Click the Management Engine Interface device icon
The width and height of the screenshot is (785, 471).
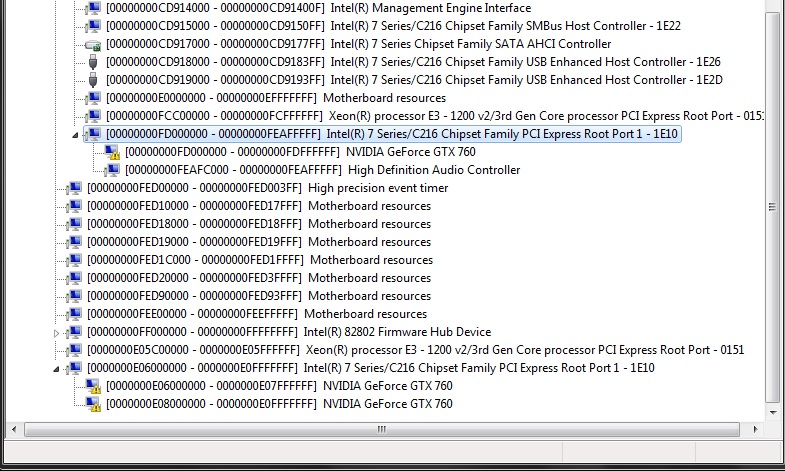(x=93, y=8)
